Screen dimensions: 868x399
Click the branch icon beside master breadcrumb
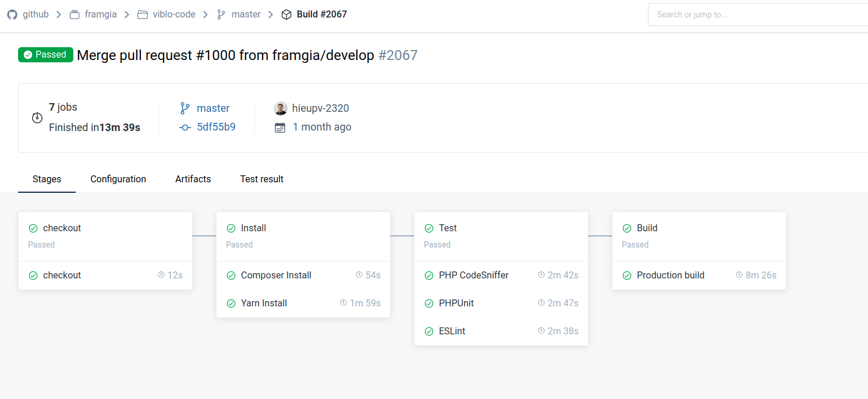point(221,15)
